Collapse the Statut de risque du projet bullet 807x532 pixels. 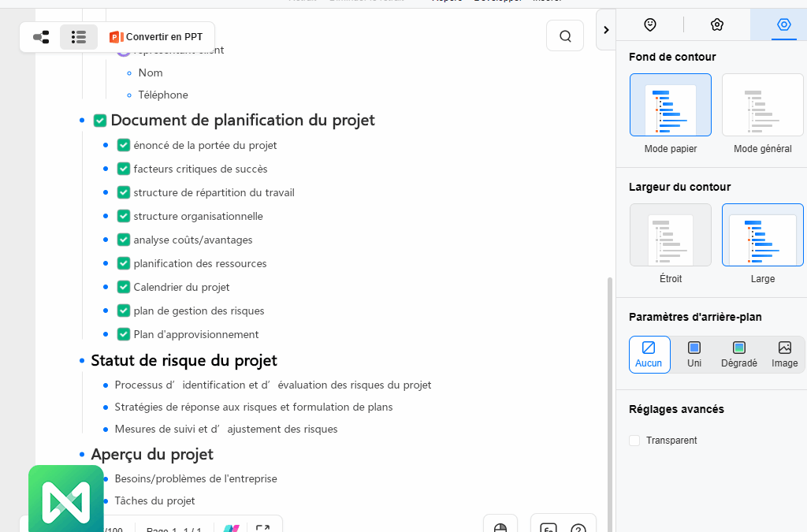(x=82, y=361)
